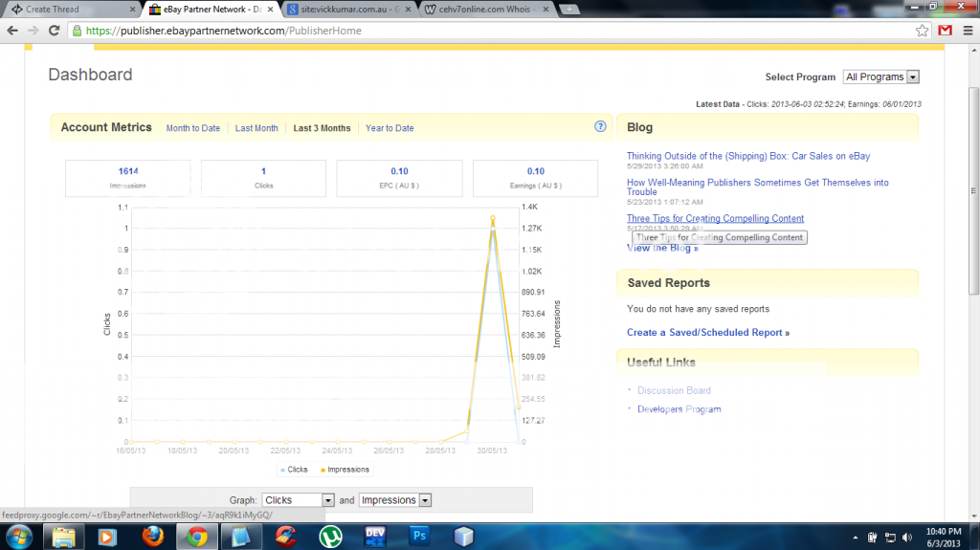
Task: Switch to the Chrome taskbar icon
Action: [x=197, y=537]
